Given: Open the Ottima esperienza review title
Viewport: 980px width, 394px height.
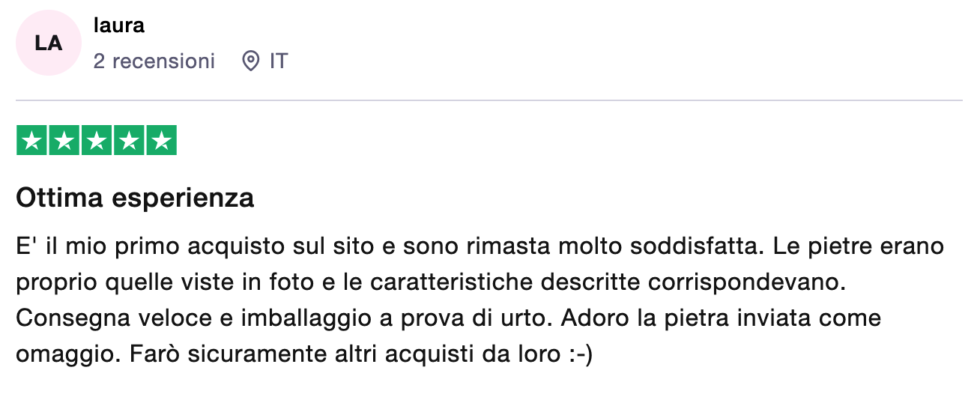Looking at the screenshot, I should (135, 198).
